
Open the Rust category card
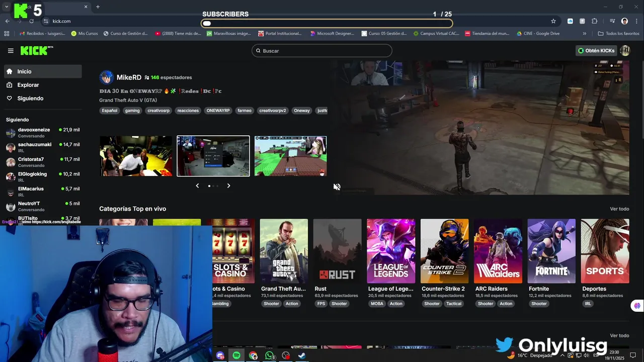tap(337, 251)
